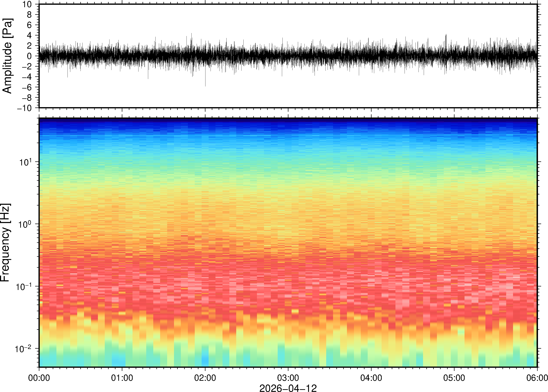Image resolution: width=548 pixels, height=392 pixels.
Task: Click the 02:00 time axis label
Action: point(205,378)
